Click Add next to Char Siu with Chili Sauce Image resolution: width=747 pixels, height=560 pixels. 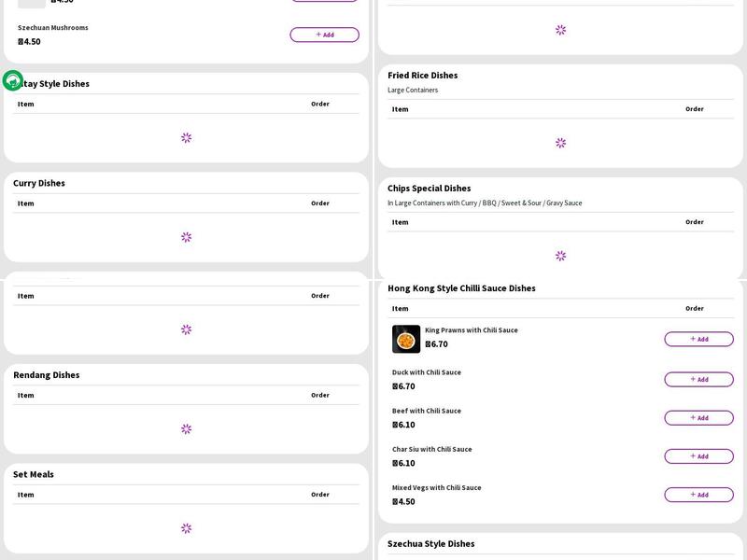pos(698,456)
